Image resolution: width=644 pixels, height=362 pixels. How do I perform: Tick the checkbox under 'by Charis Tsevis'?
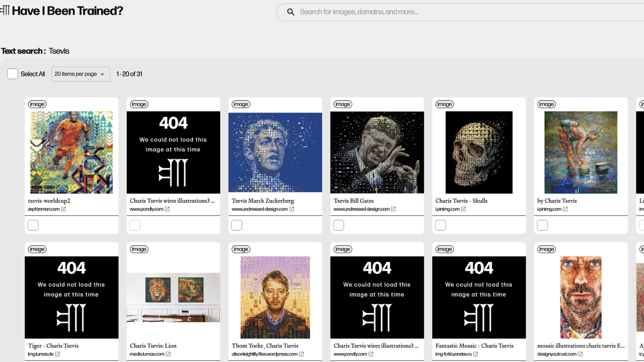542,225
